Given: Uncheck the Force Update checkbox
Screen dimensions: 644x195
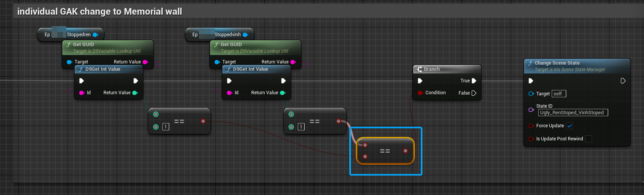Looking at the screenshot, I should pyautogui.click(x=569, y=126).
